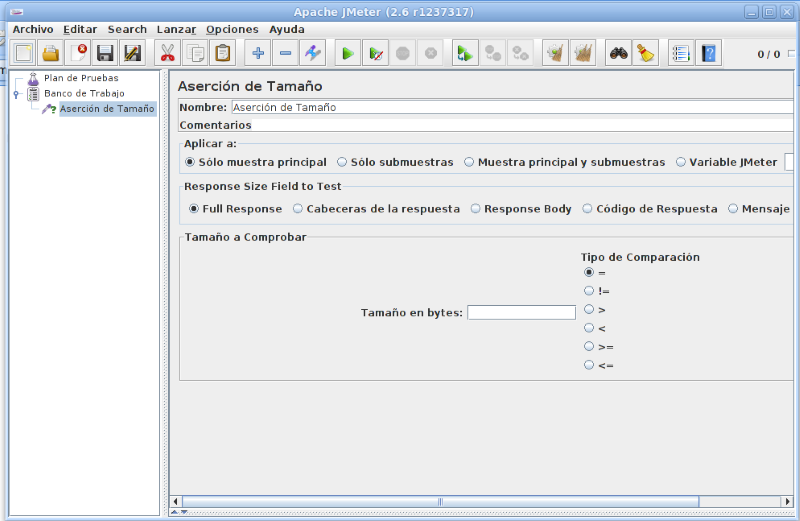Screen dimensions: 800x521
Task: Paste using the clipboard icon
Action: 222,53
